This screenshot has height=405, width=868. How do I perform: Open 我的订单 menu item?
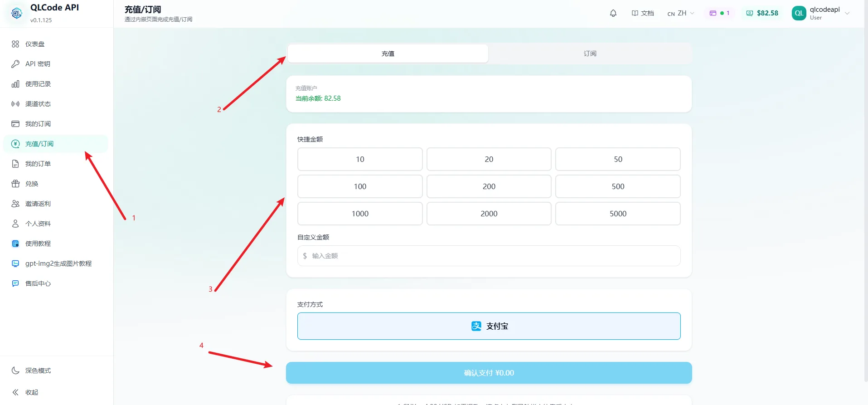(x=55, y=164)
